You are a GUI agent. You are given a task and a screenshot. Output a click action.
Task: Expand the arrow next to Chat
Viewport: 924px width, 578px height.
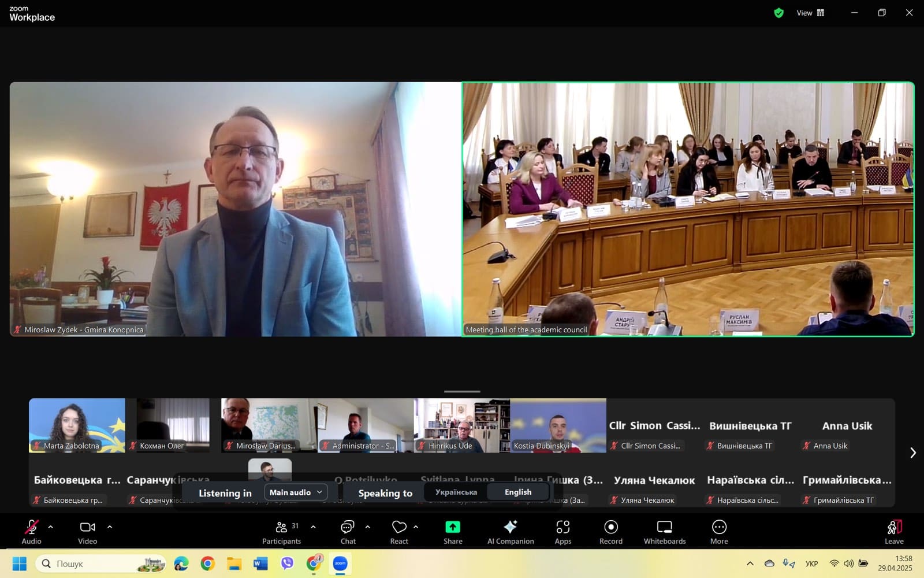pos(367,527)
